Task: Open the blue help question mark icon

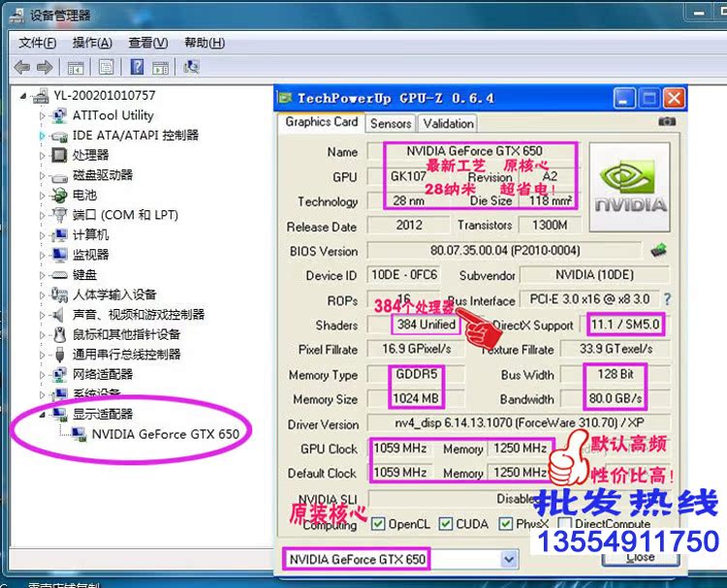Action: tap(137, 67)
